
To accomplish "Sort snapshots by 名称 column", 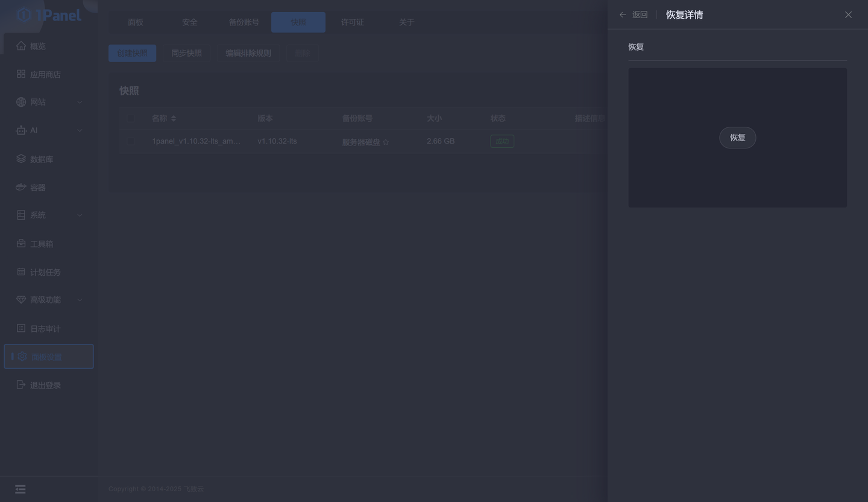I will click(x=174, y=119).
